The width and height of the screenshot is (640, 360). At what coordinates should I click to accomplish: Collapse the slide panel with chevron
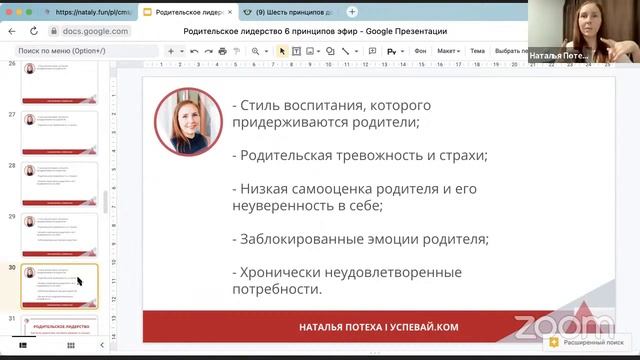click(x=102, y=345)
